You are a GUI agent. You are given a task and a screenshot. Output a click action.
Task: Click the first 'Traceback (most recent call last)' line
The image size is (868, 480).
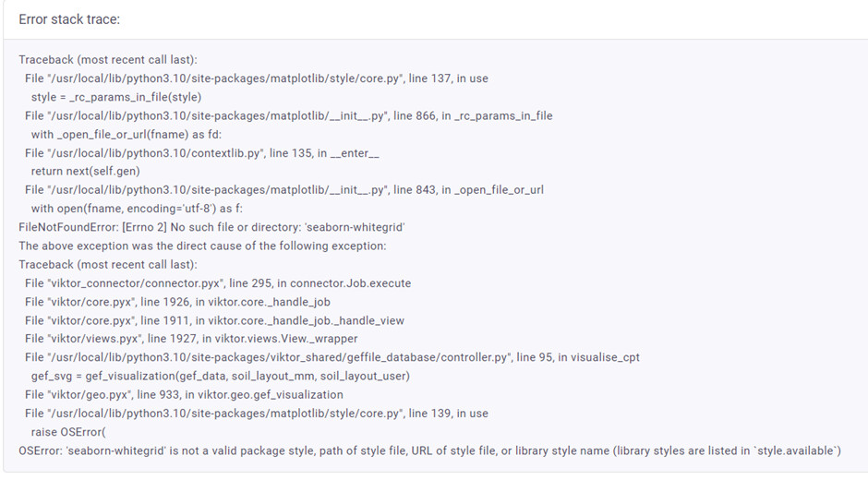[x=108, y=60]
